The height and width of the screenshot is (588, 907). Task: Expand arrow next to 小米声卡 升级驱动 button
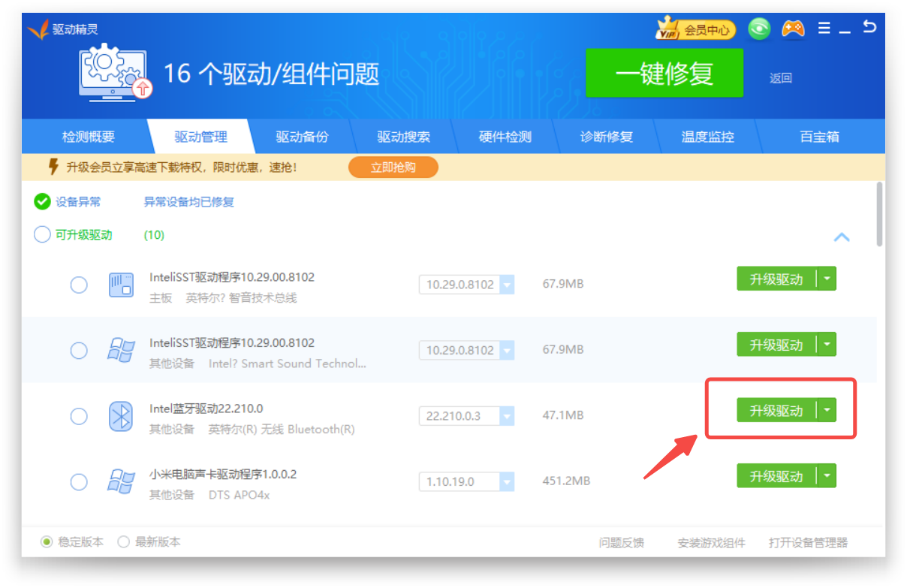827,476
